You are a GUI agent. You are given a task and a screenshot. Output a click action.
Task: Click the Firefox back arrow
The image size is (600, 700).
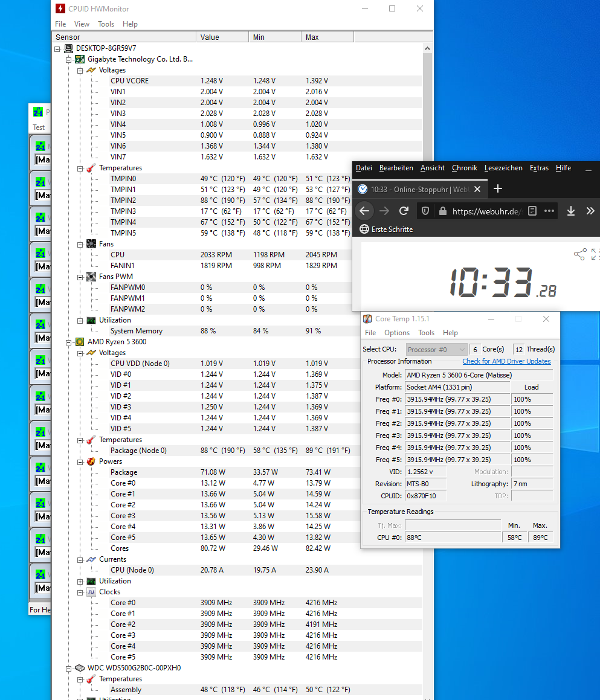pos(364,211)
